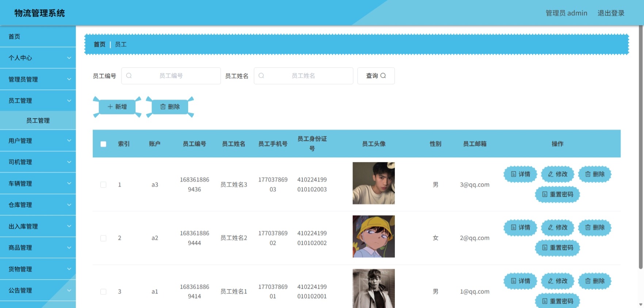Click the plus icon on 新增 button
The width and height of the screenshot is (644, 308).
coord(110,107)
